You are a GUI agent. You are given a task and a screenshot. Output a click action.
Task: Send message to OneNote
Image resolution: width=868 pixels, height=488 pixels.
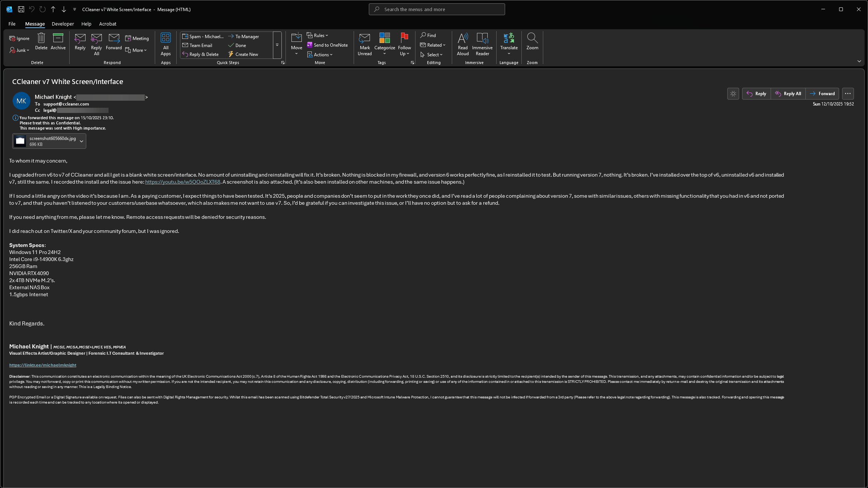point(327,45)
